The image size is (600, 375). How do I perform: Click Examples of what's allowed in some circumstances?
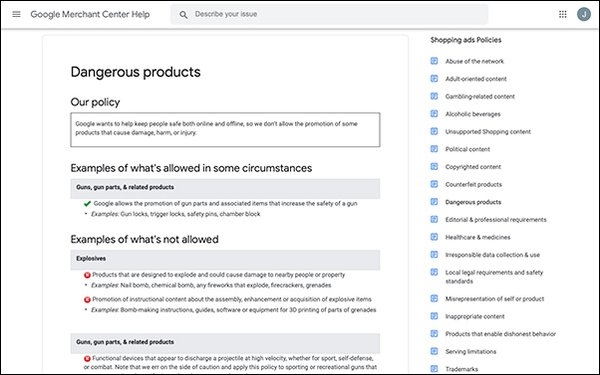coord(191,168)
